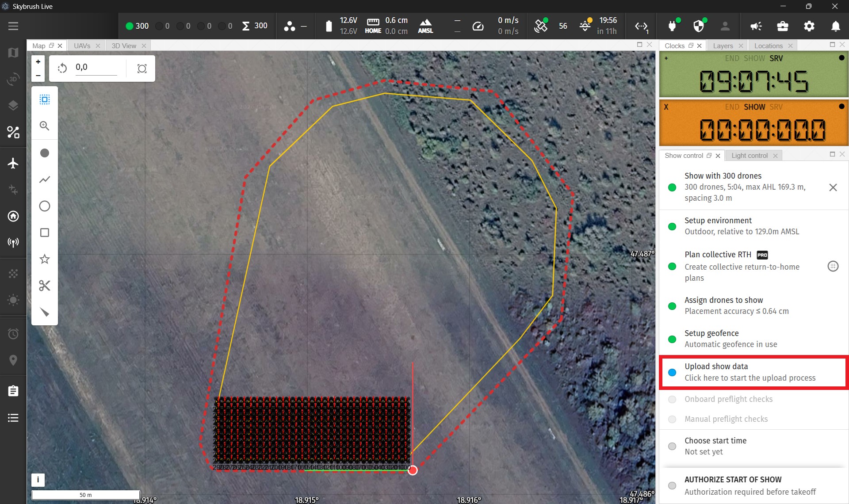
Task: Select the magnifier Zoom tool
Action: point(45,126)
